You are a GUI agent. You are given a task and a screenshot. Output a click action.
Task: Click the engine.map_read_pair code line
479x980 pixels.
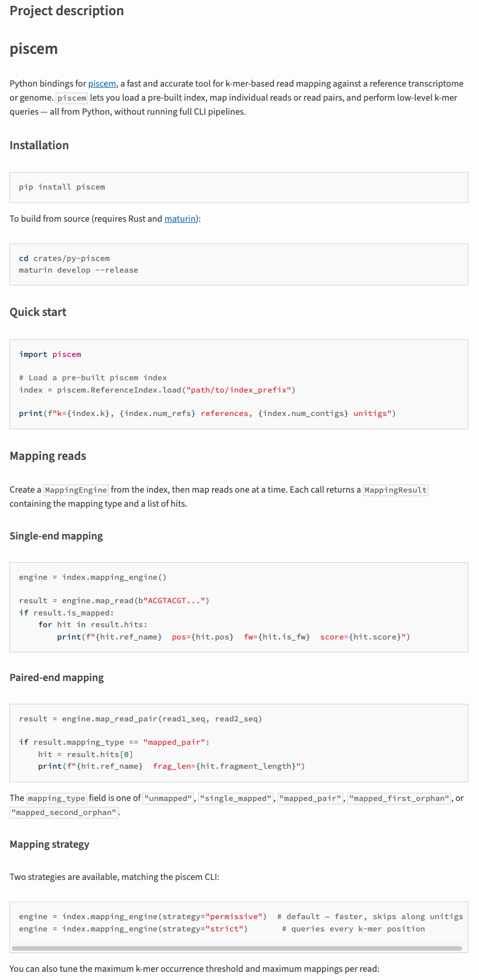tap(141, 719)
